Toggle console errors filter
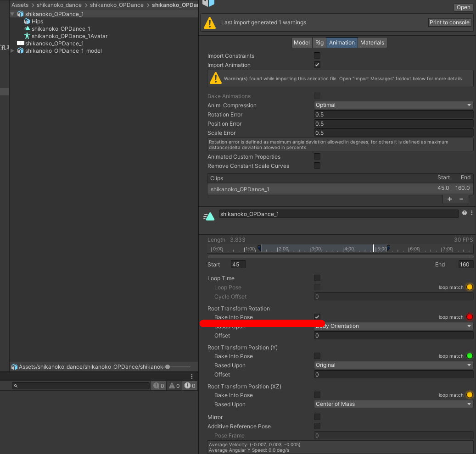Screen dimensions: 476x454 point(190,386)
